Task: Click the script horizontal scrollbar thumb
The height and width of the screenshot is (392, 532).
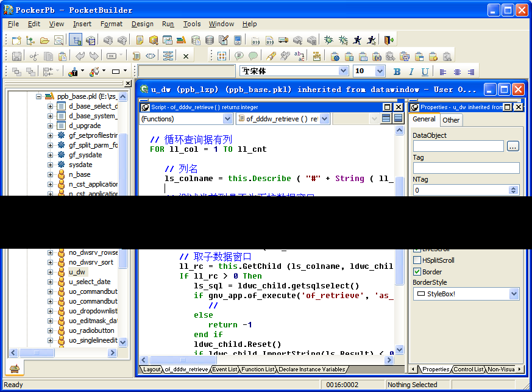Action: point(183,360)
